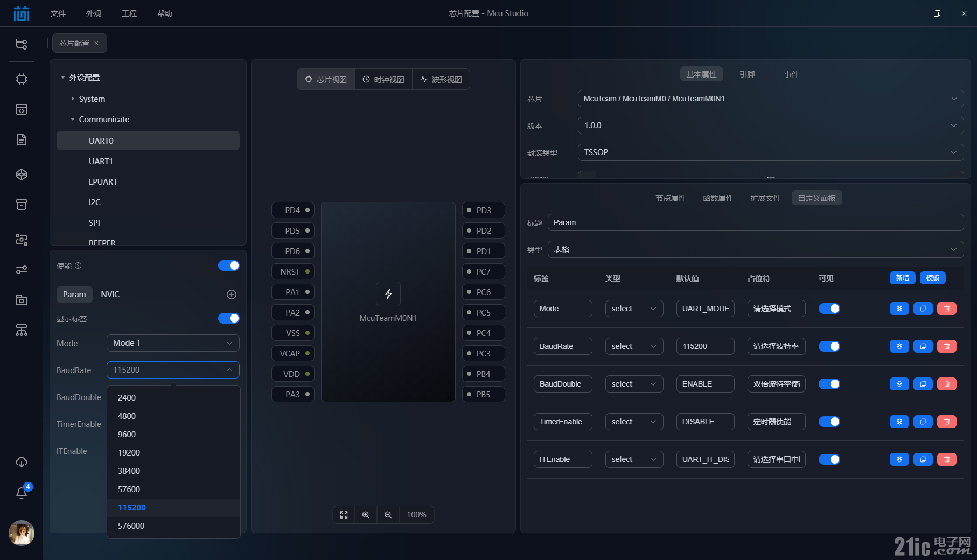Click the fit-to-screen icon in chip view

pyautogui.click(x=344, y=515)
